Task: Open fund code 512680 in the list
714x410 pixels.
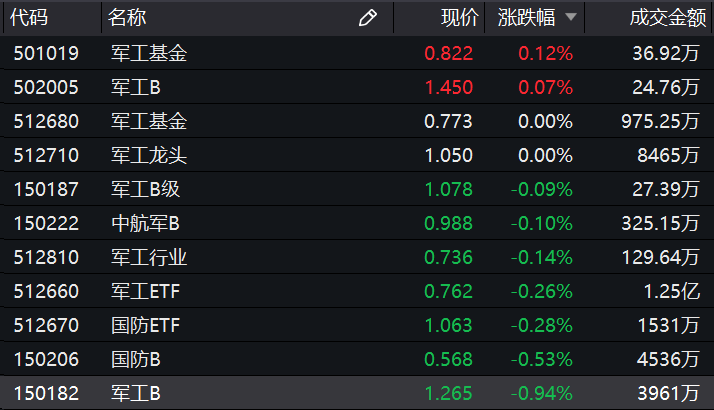Action: click(x=46, y=122)
